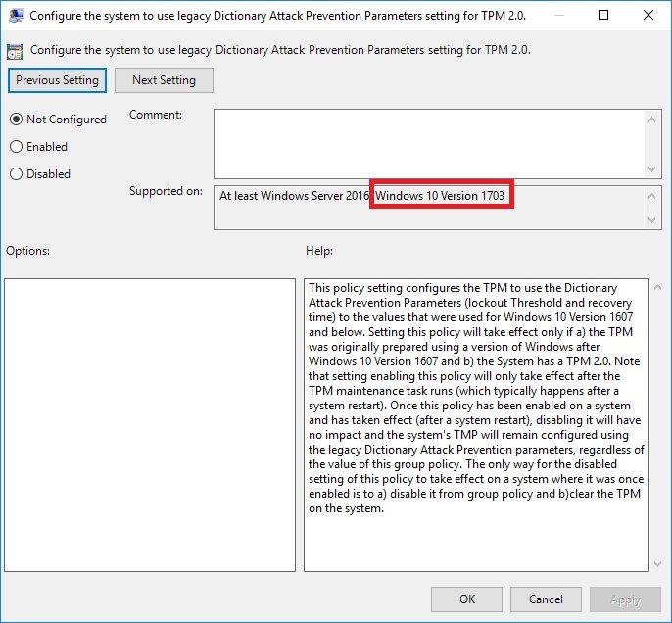This screenshot has height=623, width=672.
Task: Go to the Previous Setting
Action: (x=57, y=80)
